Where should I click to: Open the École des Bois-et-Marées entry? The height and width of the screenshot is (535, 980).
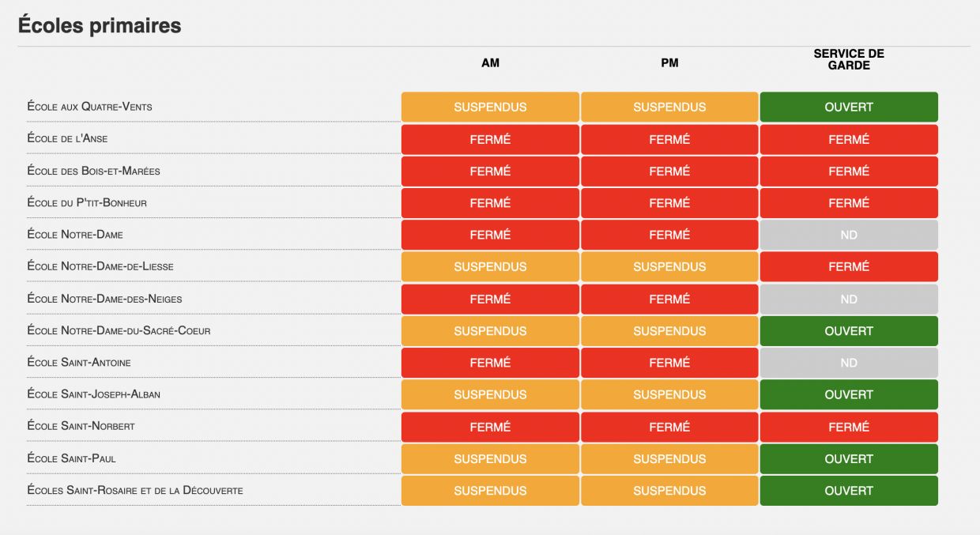pyautogui.click(x=93, y=171)
